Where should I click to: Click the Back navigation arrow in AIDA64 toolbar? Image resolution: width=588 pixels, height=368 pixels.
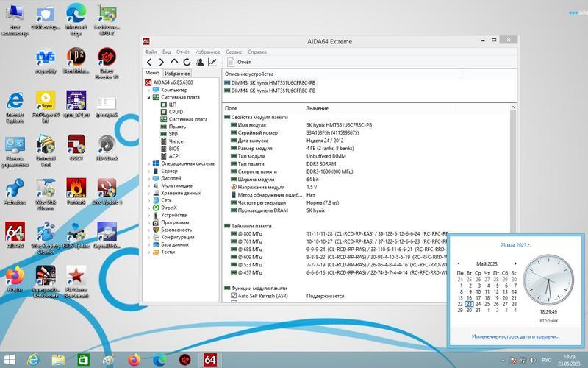149,63
